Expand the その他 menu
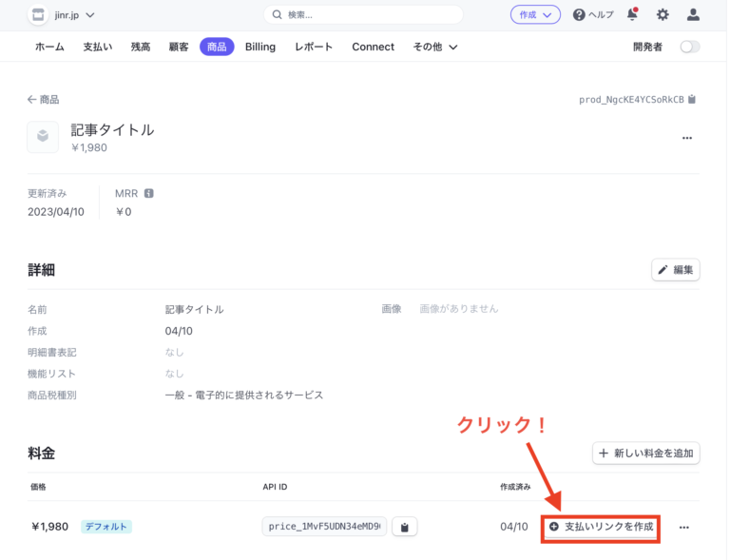The height and width of the screenshot is (560, 730). (x=435, y=47)
